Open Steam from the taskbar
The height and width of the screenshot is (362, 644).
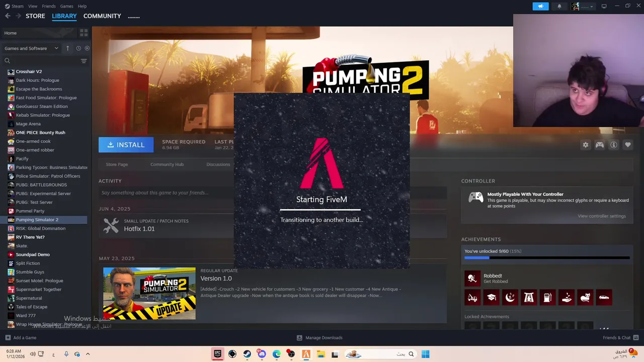[247, 354]
